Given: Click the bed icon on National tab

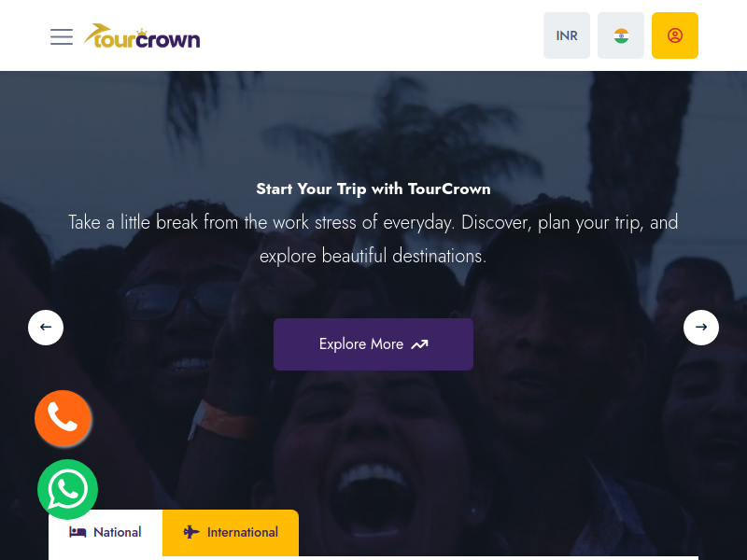Looking at the screenshot, I should click(78, 532).
